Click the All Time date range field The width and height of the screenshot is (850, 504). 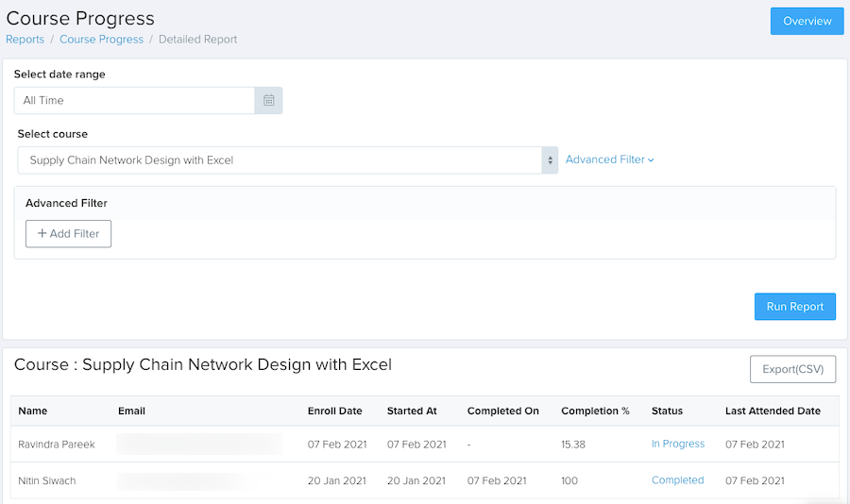click(x=134, y=100)
